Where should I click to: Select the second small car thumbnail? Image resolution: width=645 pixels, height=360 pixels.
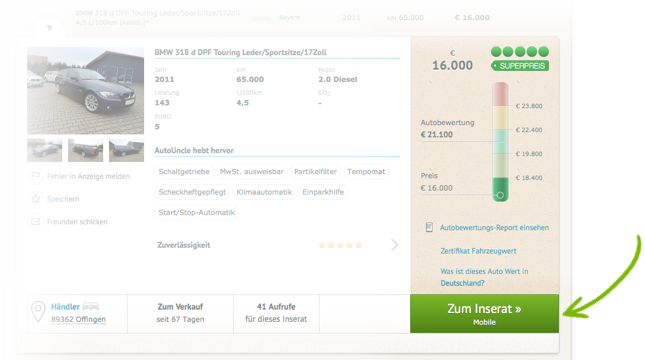86,150
